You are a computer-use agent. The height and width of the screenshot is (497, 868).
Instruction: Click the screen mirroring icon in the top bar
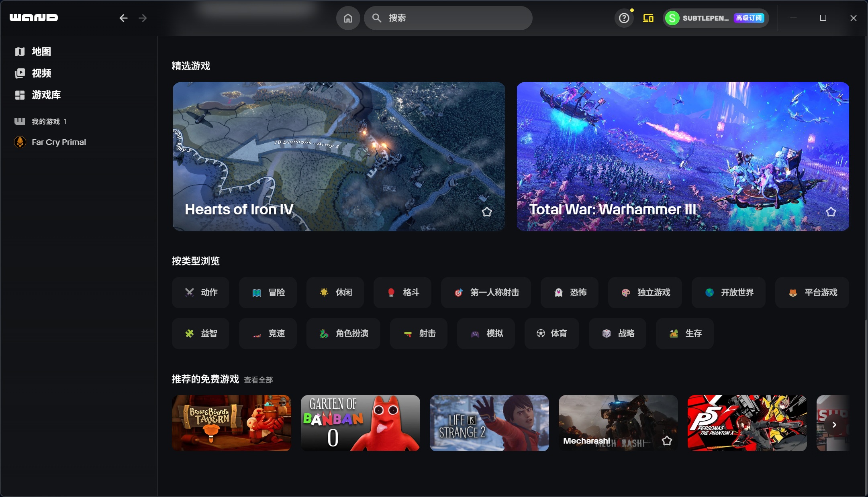(x=648, y=18)
